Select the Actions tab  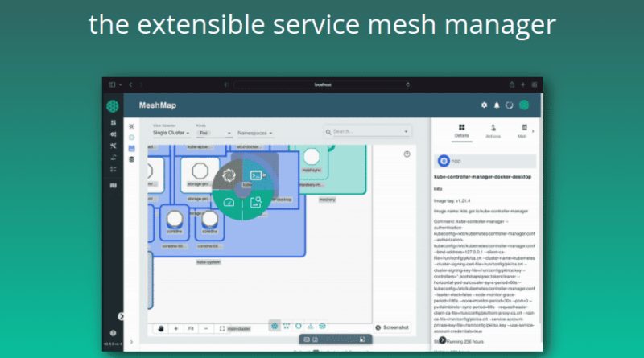tap(493, 131)
